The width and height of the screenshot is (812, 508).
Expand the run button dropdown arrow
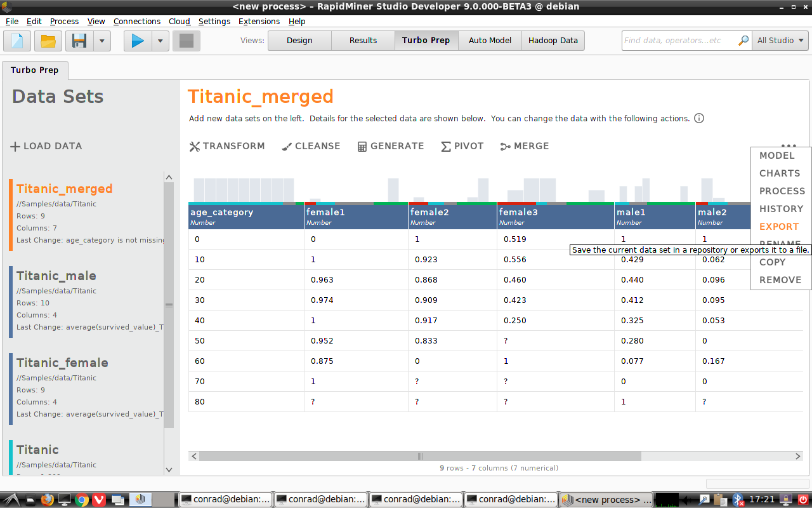click(x=160, y=40)
